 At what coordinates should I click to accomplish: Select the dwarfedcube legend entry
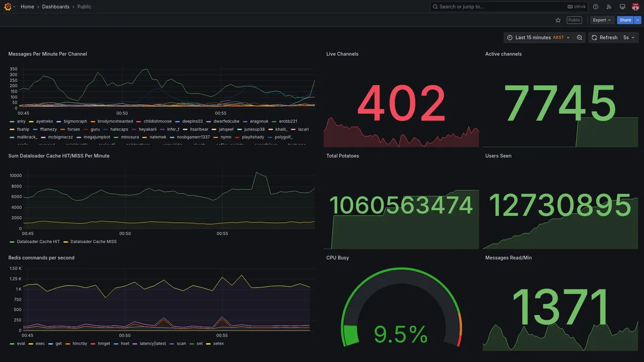point(226,121)
